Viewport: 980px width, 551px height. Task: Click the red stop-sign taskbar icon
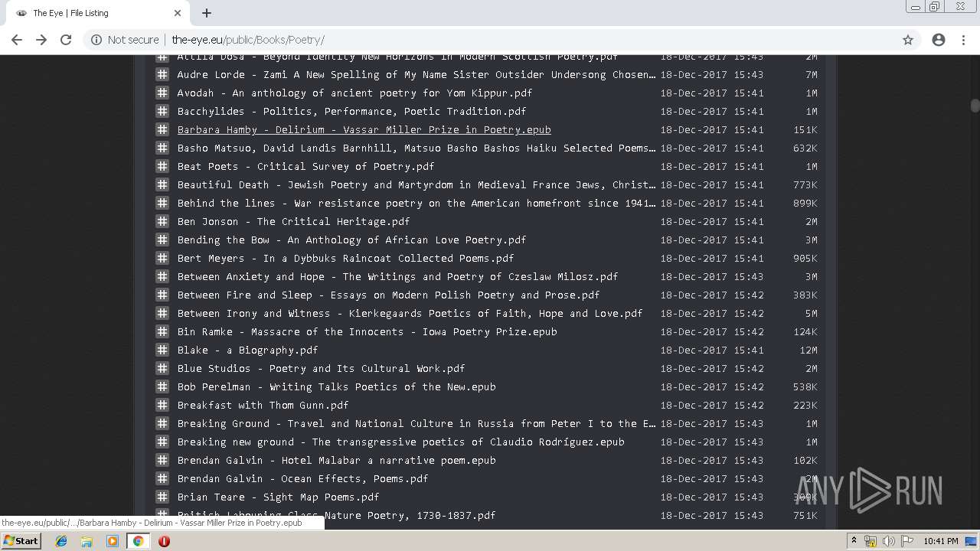tap(164, 541)
